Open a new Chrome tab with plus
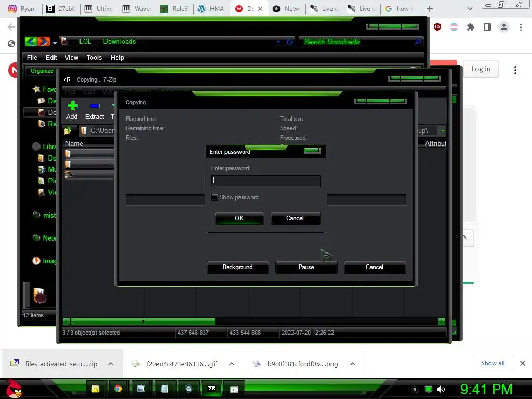532x399 pixels. (x=430, y=9)
